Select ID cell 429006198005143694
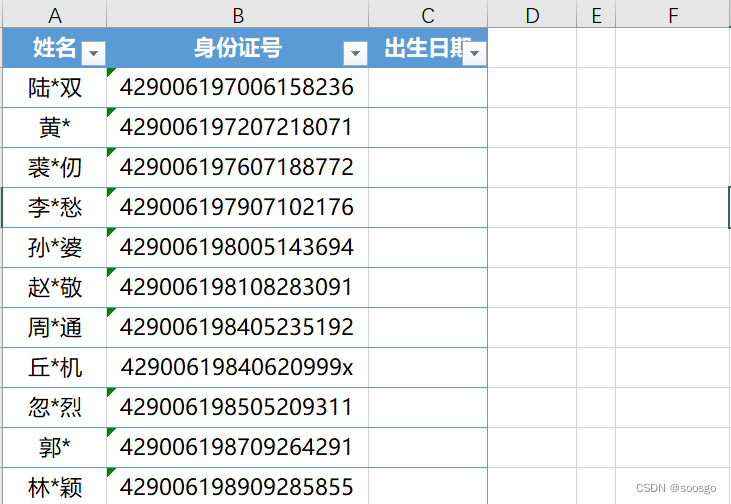The width and height of the screenshot is (731, 504). pos(238,248)
